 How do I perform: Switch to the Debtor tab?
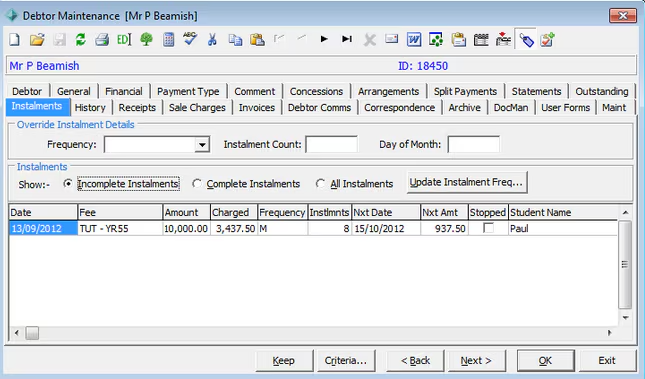coord(27,91)
